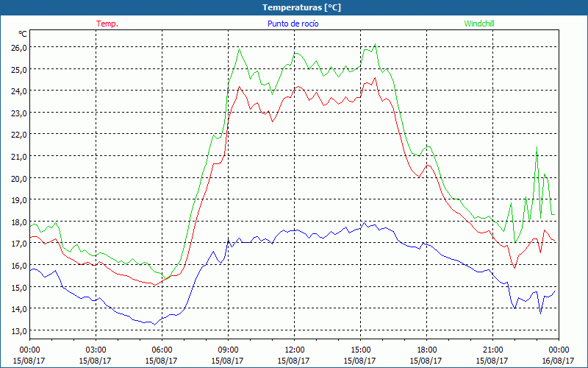
Task: Click the 22,0 y-axis value
Action: 20,135
